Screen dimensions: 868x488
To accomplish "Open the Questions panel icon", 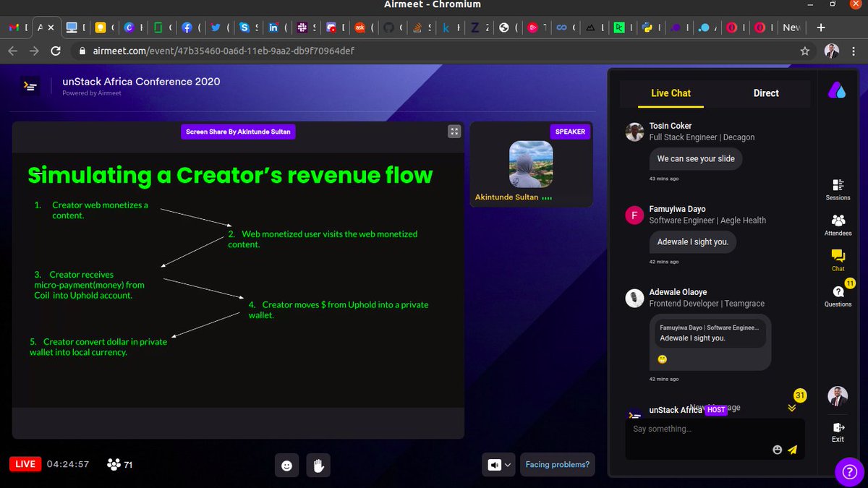I will click(838, 292).
